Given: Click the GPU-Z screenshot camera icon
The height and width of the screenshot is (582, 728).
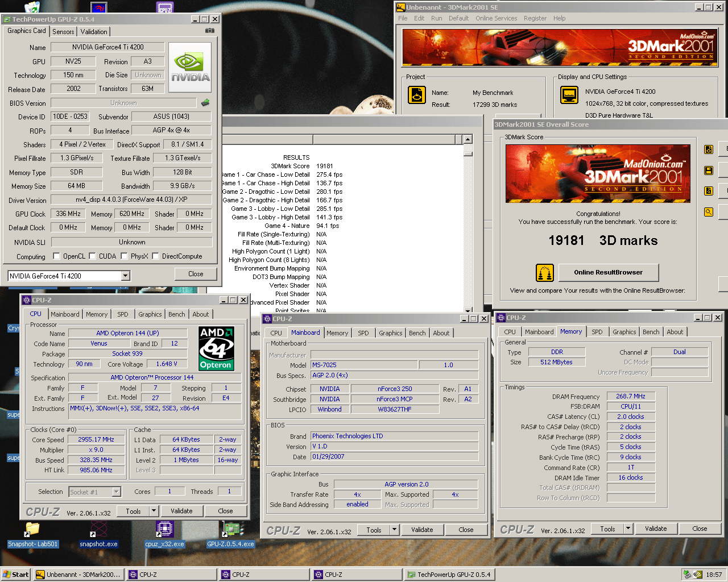Looking at the screenshot, I should pyautogui.click(x=210, y=31).
